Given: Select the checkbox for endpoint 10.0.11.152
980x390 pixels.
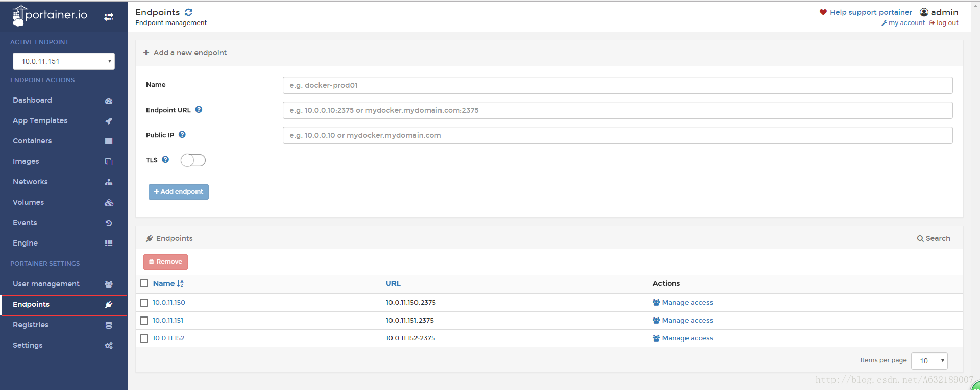Looking at the screenshot, I should [144, 338].
